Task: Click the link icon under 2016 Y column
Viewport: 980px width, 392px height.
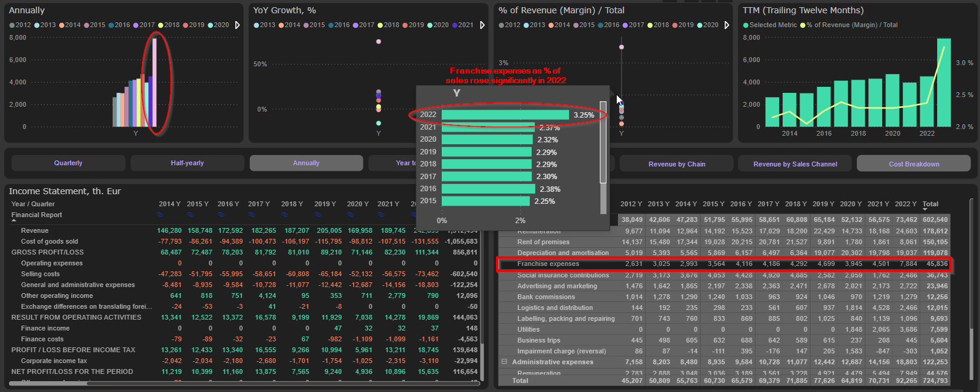Action: tap(220, 215)
